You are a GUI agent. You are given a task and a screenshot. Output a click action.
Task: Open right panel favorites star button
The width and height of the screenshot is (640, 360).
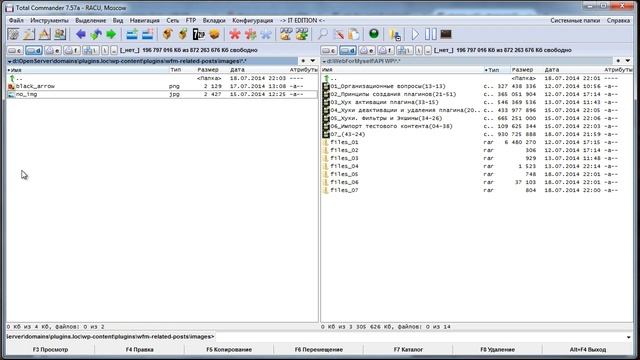coord(618,61)
